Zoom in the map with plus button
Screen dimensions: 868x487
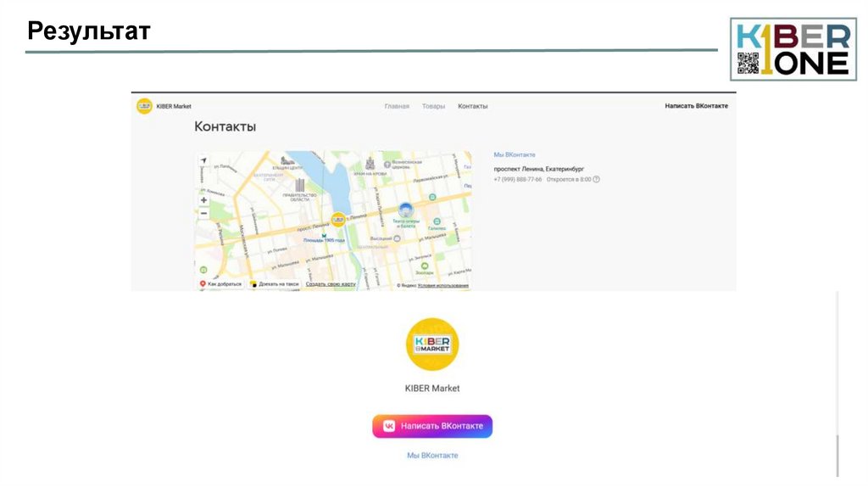point(203,200)
